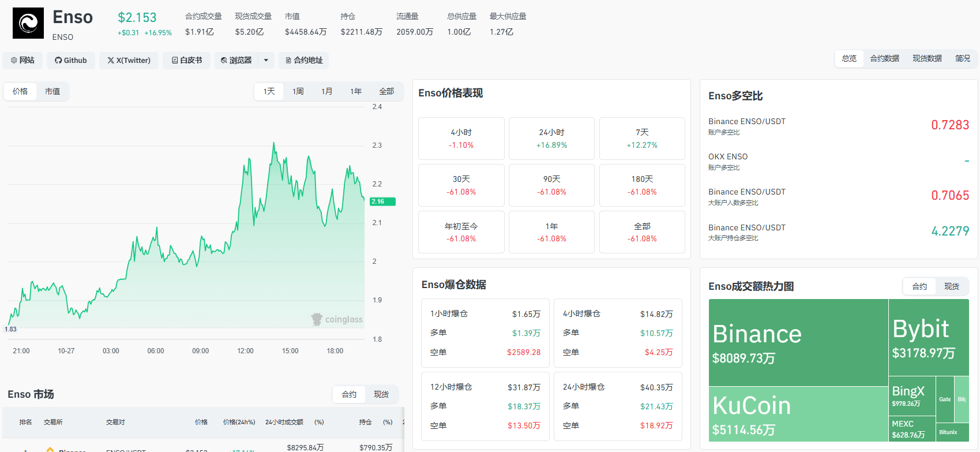Viewport: 980px width, 452px height.
Task: Select 现货 in Enso 市场 section
Action: pos(381,394)
